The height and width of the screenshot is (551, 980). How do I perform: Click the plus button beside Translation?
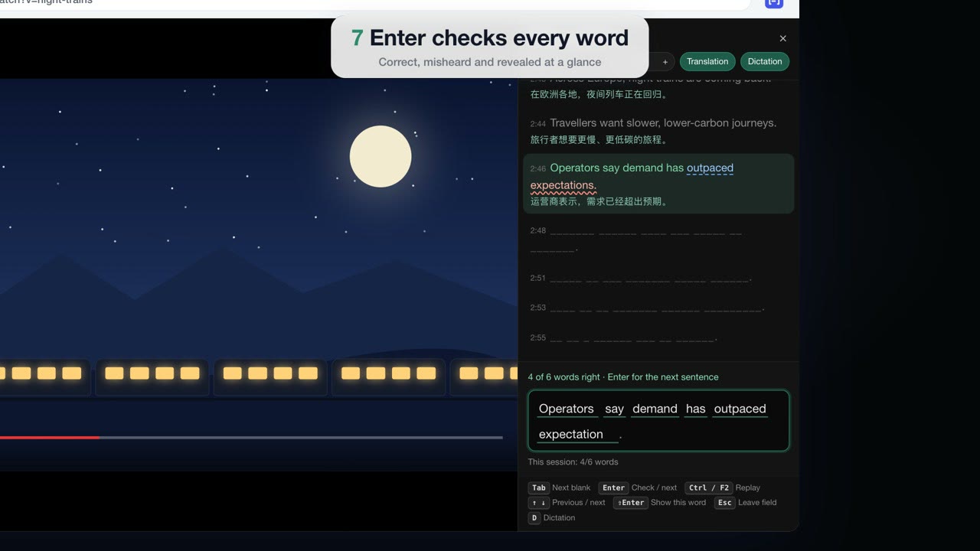(665, 62)
